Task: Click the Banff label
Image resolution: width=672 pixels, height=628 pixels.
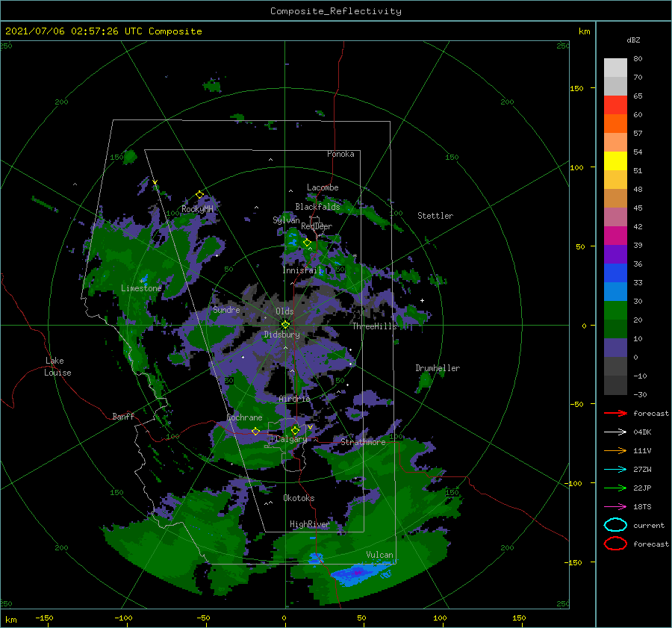Action: [123, 416]
